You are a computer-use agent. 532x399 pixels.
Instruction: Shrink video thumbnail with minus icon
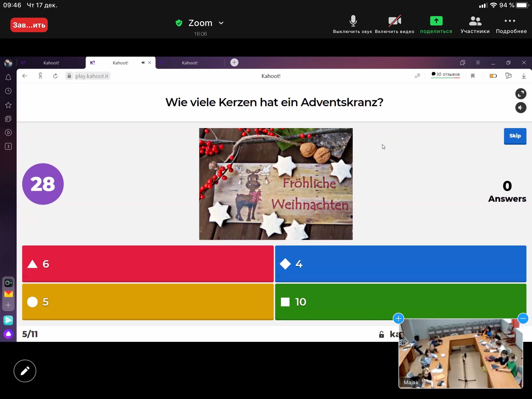pyautogui.click(x=523, y=318)
